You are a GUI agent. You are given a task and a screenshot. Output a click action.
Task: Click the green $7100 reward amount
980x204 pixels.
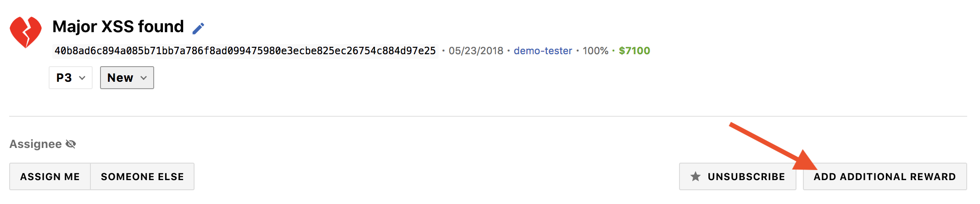click(635, 51)
